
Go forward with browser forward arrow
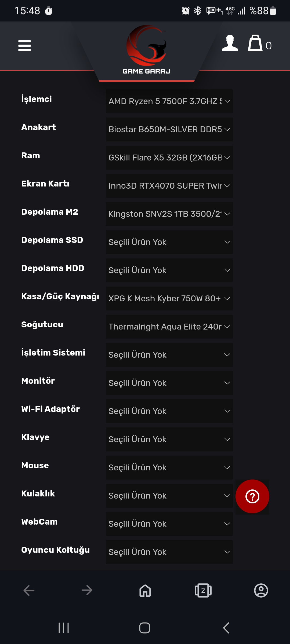click(x=87, y=590)
